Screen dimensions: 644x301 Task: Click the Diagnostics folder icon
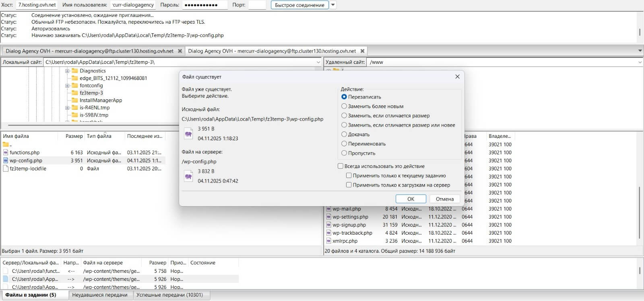pos(74,71)
